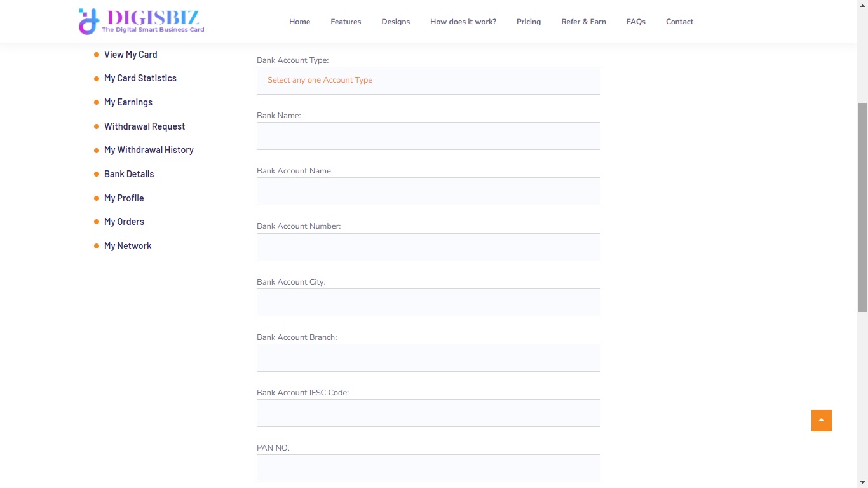Go to the Features page
The width and height of the screenshot is (868, 488).
coord(346,22)
